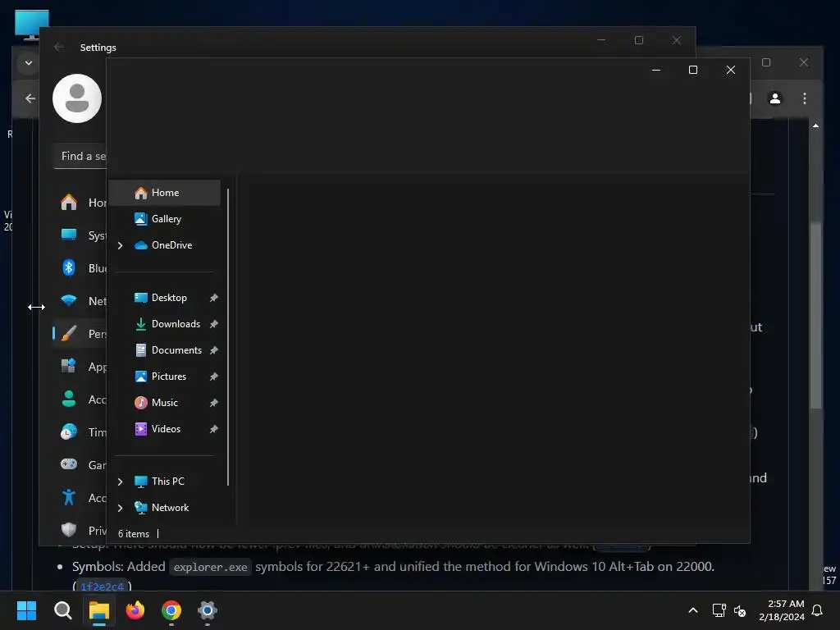The height and width of the screenshot is (630, 840).
Task: Switch to Chrome on the taskbar
Action: click(171, 610)
